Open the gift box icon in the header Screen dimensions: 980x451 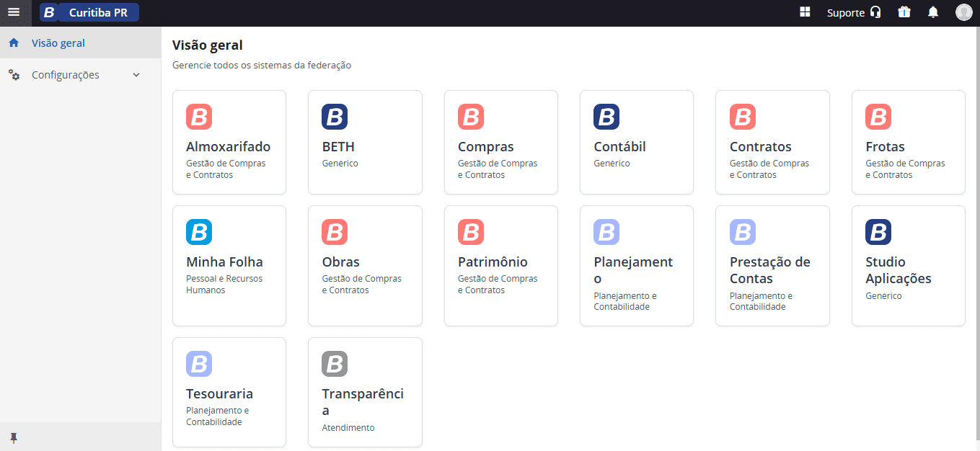[x=904, y=12]
